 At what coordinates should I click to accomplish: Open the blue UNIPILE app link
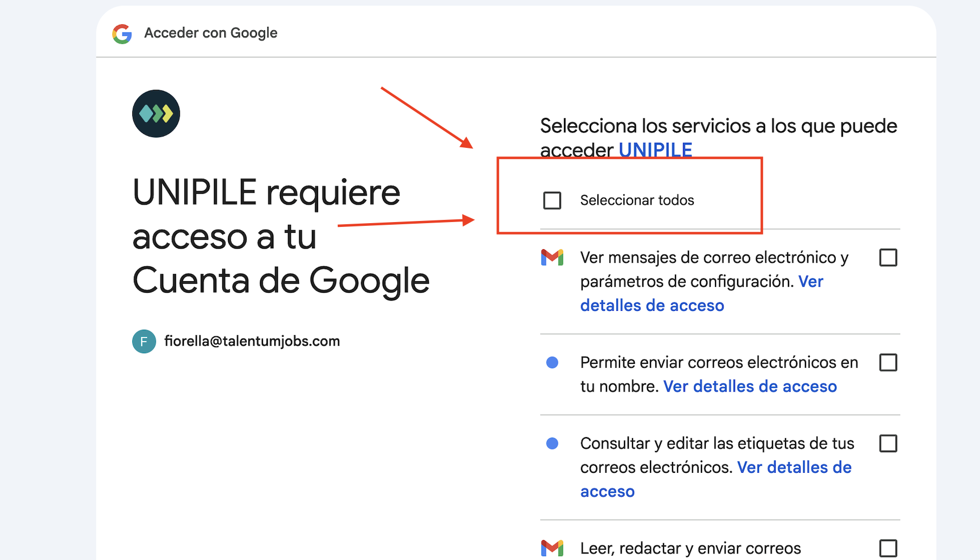(x=655, y=149)
